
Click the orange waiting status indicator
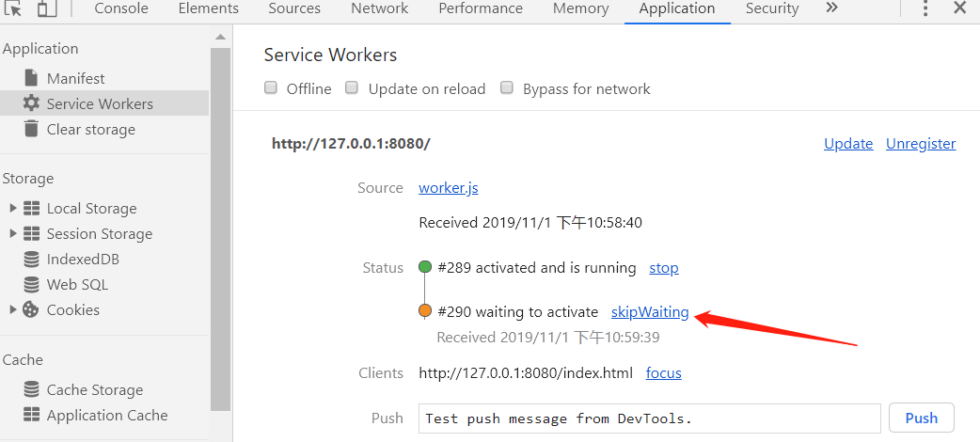(425, 310)
